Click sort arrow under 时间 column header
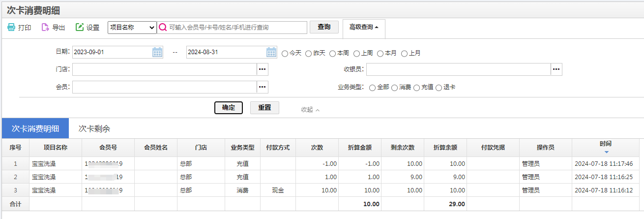This screenshot has width=644, height=219. click(x=606, y=152)
